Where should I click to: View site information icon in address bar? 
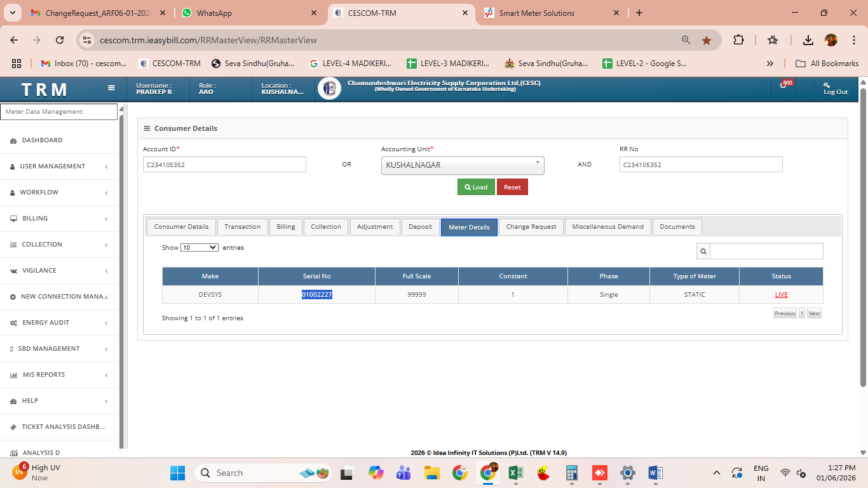coord(88,40)
